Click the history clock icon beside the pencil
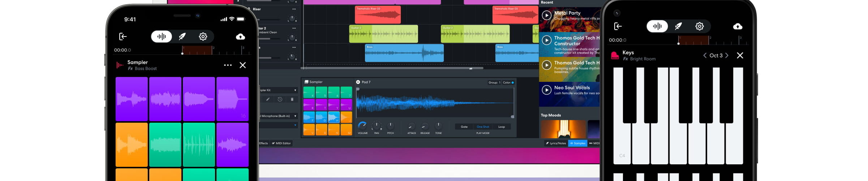Viewport: 868px width, 181px height. 280,99
